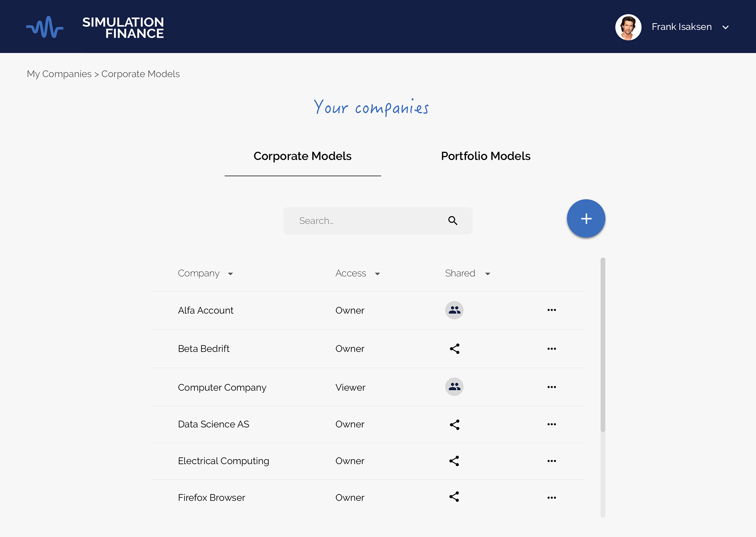Open the Alfa Account company
This screenshot has width=756, height=537.
tap(206, 310)
